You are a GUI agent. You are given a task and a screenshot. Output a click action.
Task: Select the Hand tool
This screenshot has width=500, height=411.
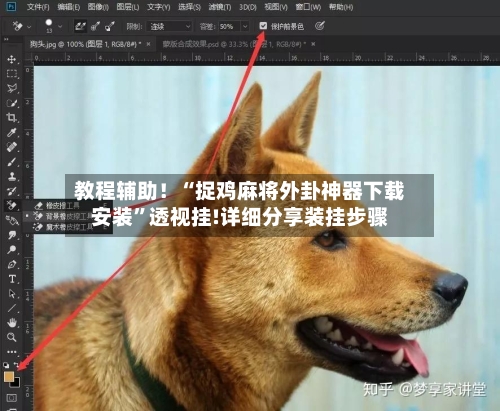(x=12, y=323)
